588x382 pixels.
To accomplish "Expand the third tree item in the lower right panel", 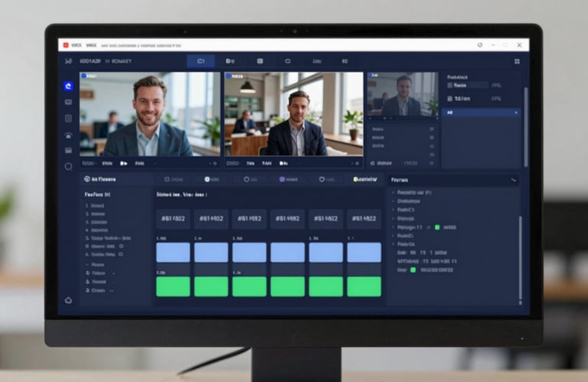I will click(x=393, y=210).
